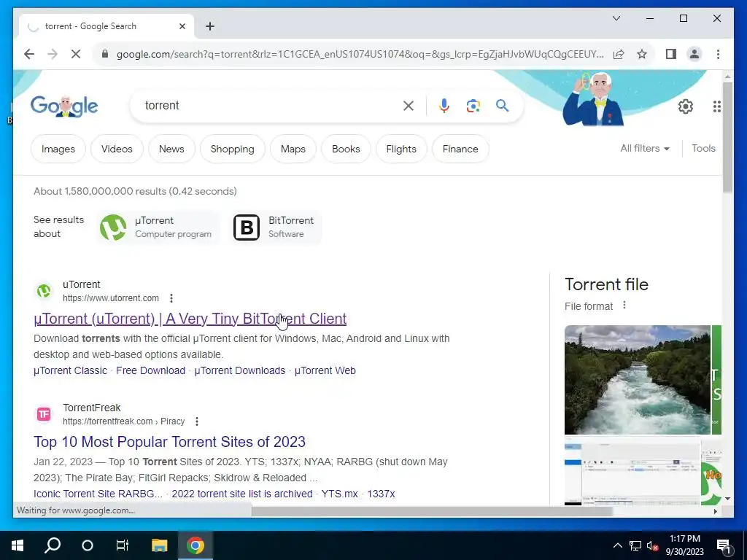The image size is (747, 560).
Task: Click the uTorrent site favicon
Action: point(44,291)
